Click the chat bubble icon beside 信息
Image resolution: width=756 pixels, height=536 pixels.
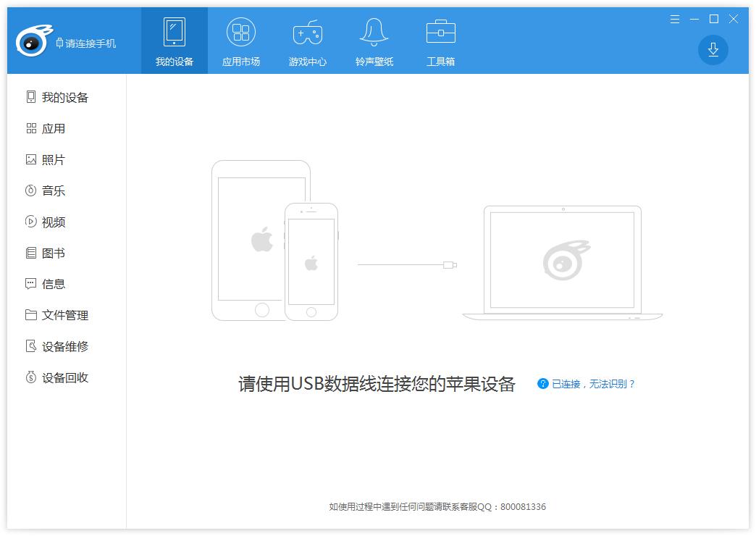[31, 284]
